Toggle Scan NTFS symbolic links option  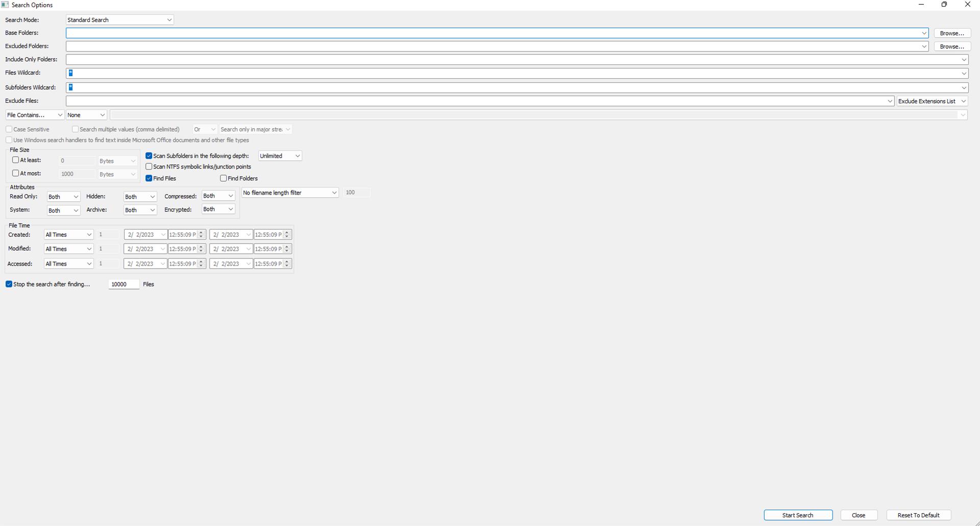point(149,166)
